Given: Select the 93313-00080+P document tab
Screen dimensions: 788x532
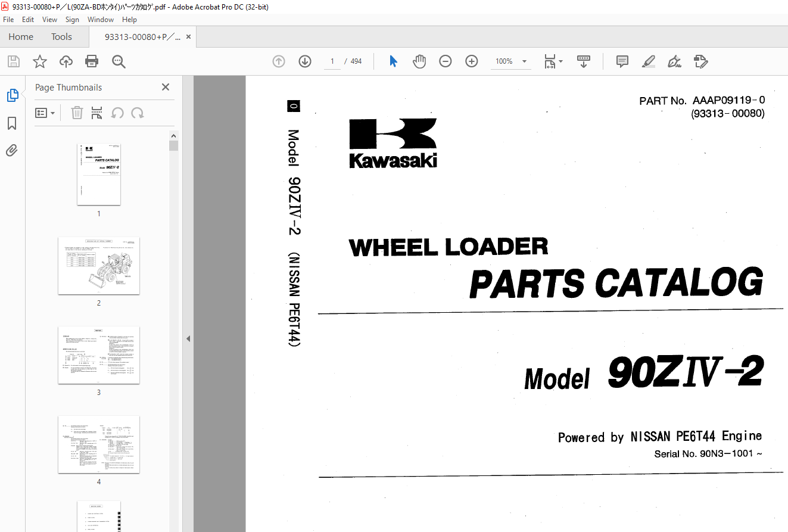Looking at the screenshot, I should (142, 36).
